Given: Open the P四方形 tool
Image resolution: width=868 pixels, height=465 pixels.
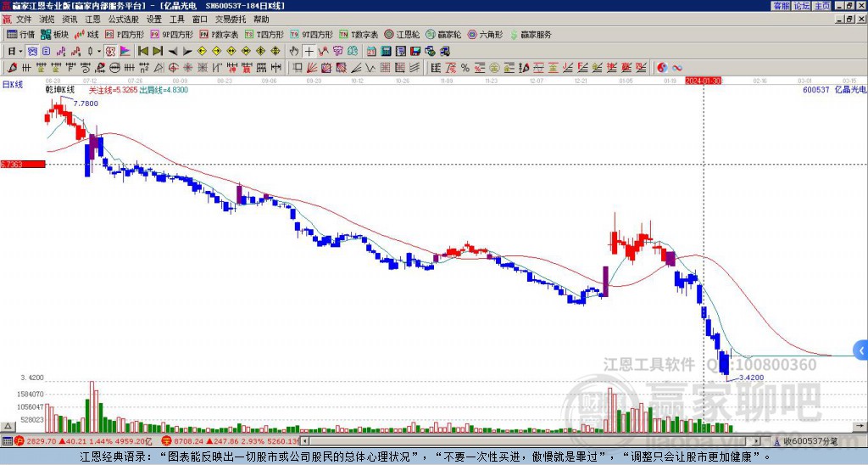Looking at the screenshot, I should (x=125, y=34).
